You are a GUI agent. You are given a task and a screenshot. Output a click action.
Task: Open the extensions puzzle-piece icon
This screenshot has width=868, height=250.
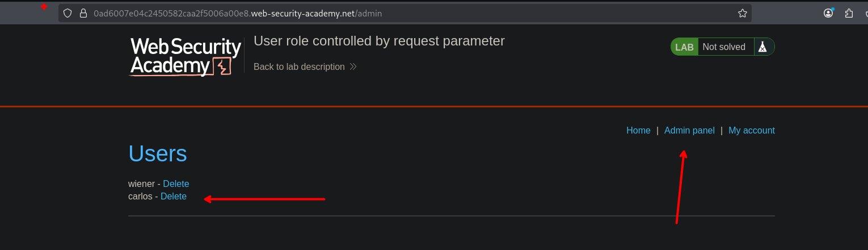click(849, 13)
